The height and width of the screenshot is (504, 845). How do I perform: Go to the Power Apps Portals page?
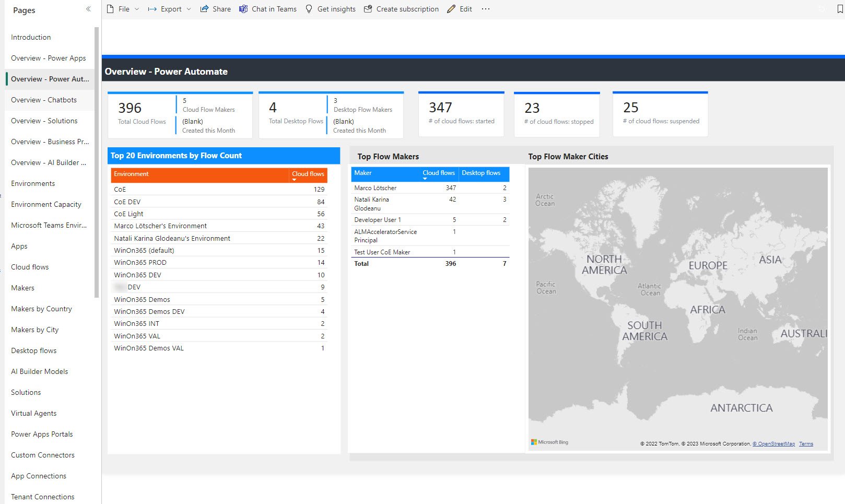(x=50, y=434)
